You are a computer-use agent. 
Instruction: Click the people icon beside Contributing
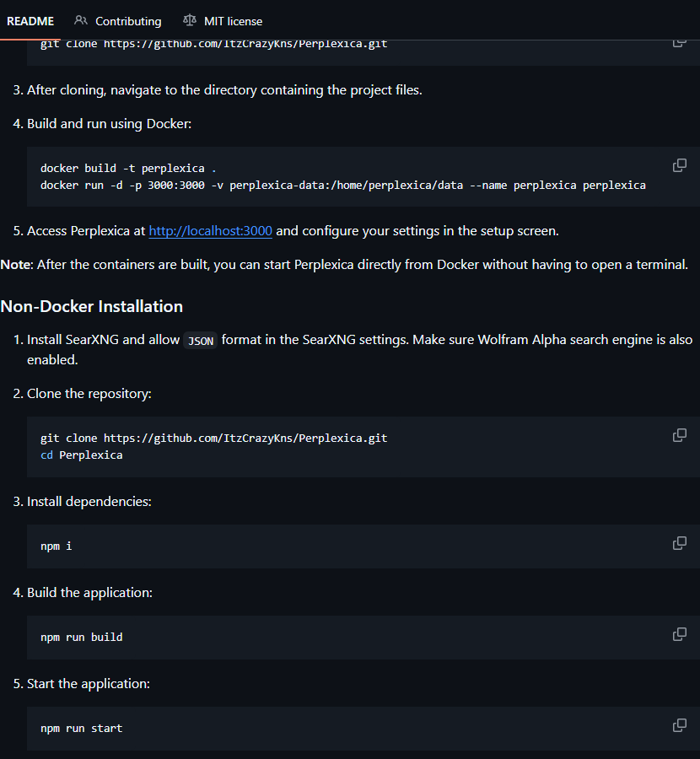pyautogui.click(x=81, y=21)
